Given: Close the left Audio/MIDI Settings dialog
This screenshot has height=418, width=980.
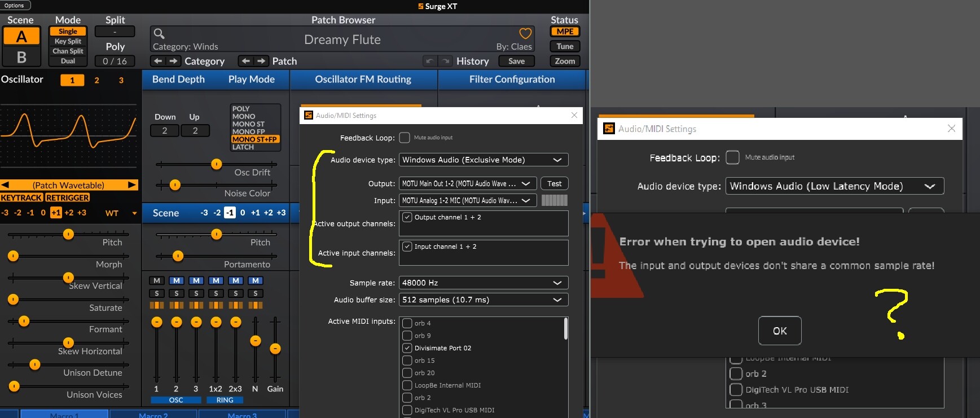Looking at the screenshot, I should tap(574, 115).
